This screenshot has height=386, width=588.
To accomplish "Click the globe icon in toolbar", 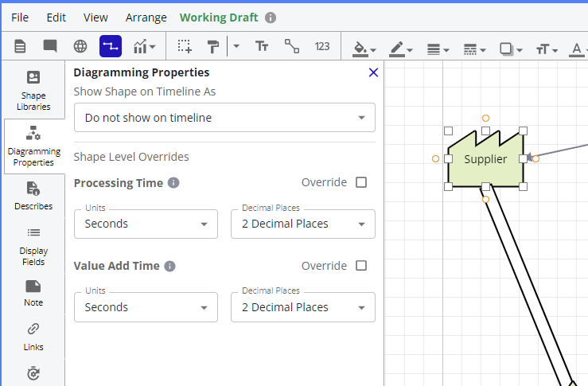I will (x=80, y=46).
